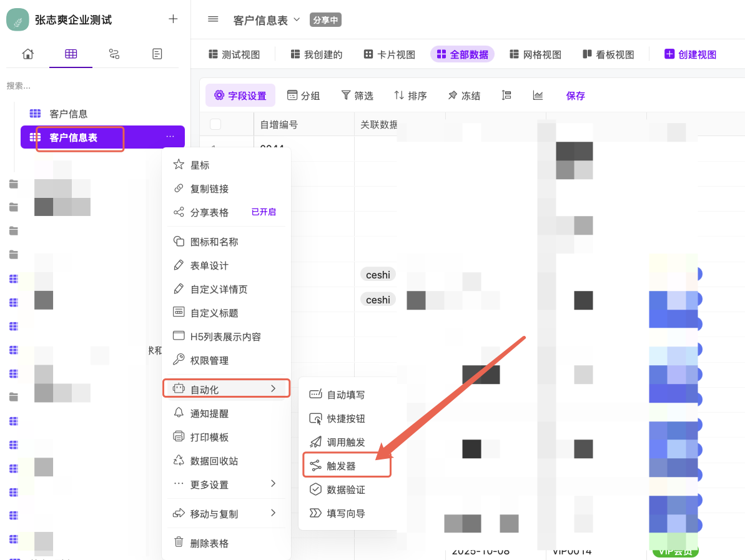The height and width of the screenshot is (560, 745).
Task: Click the workflow icon in sidebar tabs
Action: tap(114, 54)
